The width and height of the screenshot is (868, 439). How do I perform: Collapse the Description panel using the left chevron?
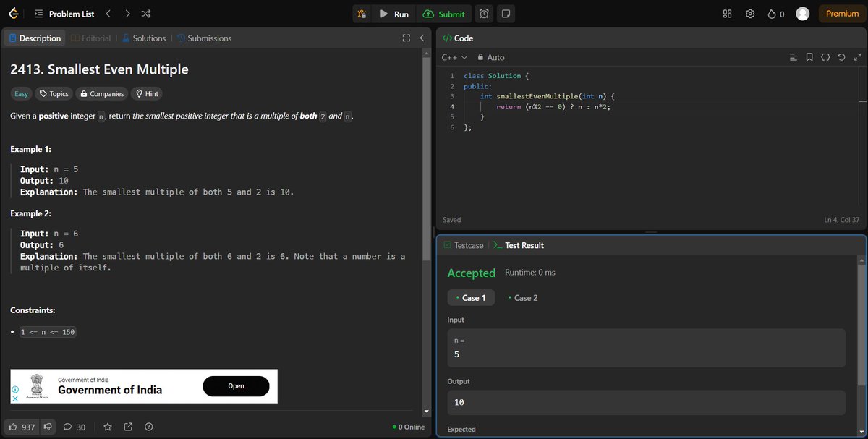pyautogui.click(x=422, y=38)
